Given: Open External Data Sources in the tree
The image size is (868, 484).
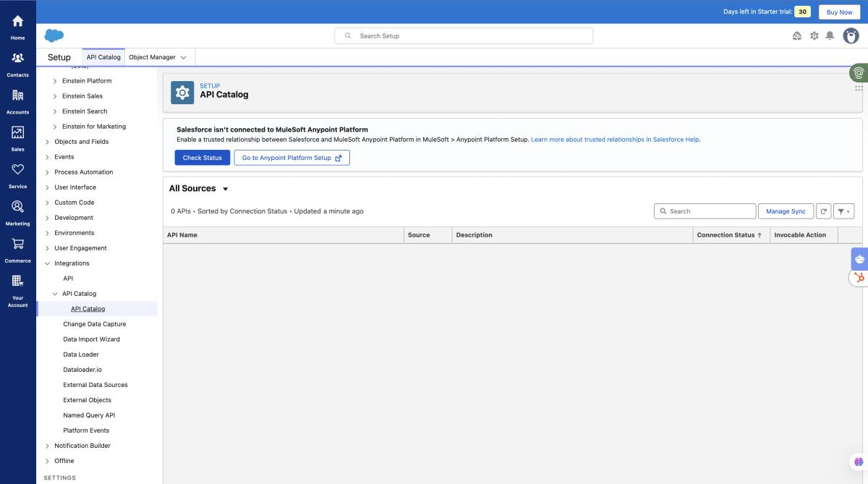Looking at the screenshot, I should pyautogui.click(x=95, y=385).
